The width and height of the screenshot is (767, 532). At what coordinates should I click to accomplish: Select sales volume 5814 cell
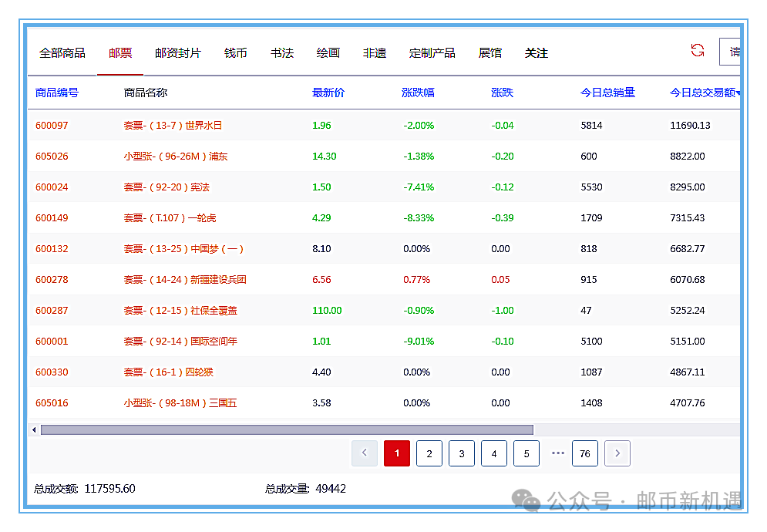coord(591,126)
